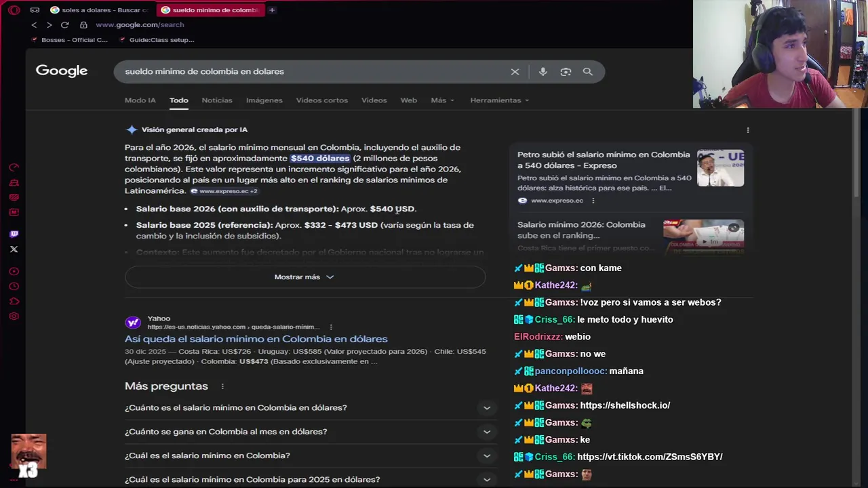Expand the 'para 2025 en dólares' question

[311, 479]
